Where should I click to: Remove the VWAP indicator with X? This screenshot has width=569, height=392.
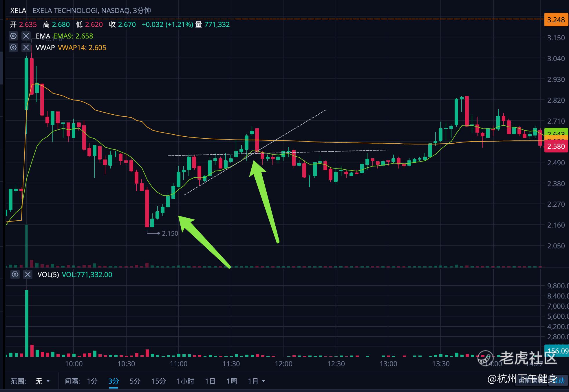26,47
